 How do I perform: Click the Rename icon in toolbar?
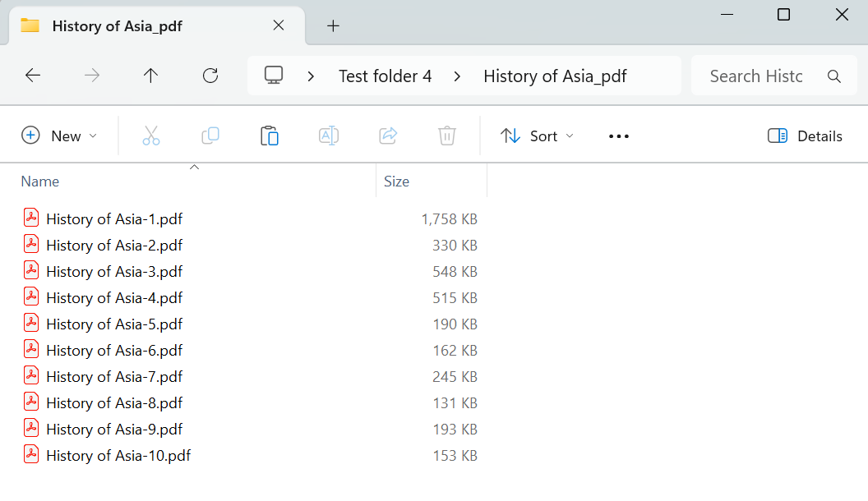329,136
